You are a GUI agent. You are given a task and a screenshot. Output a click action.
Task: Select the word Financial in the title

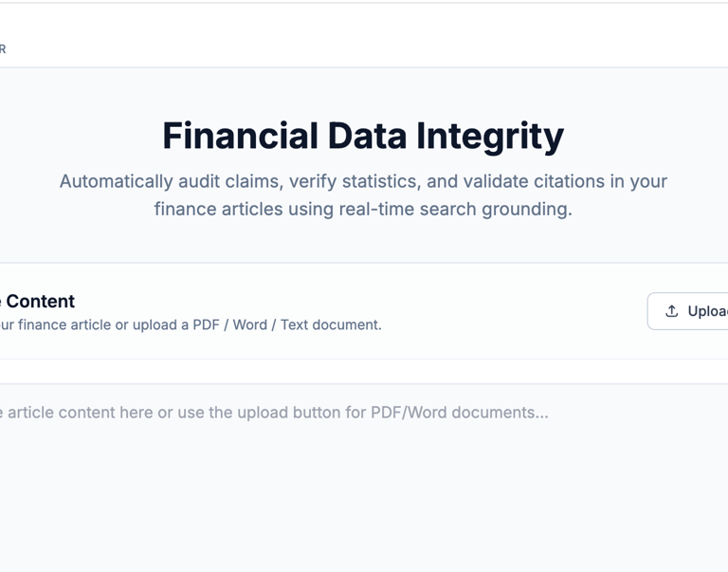(x=240, y=136)
